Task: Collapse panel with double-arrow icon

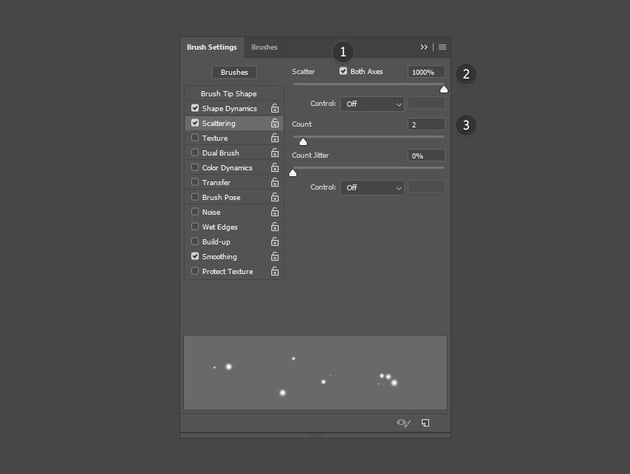Action: [x=424, y=47]
